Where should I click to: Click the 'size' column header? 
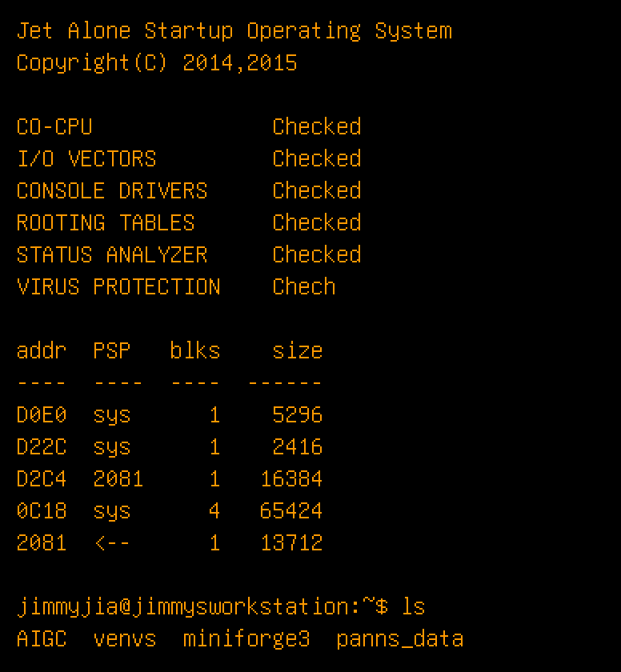(x=298, y=350)
